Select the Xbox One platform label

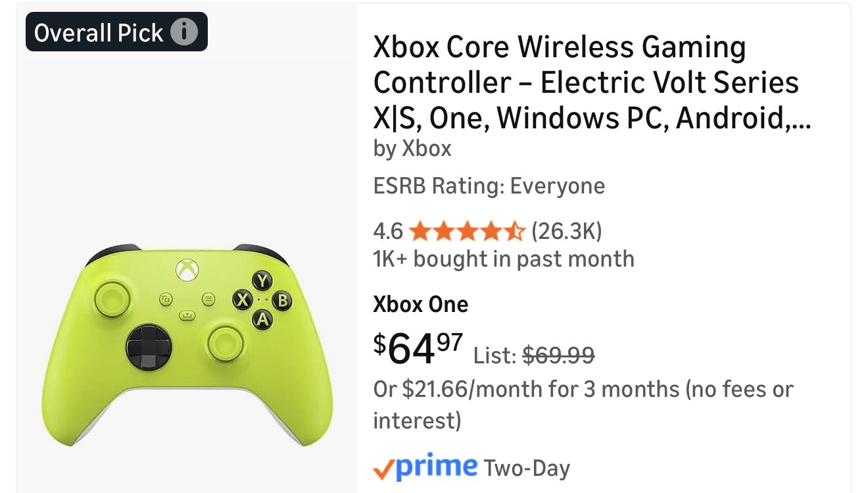(x=420, y=304)
